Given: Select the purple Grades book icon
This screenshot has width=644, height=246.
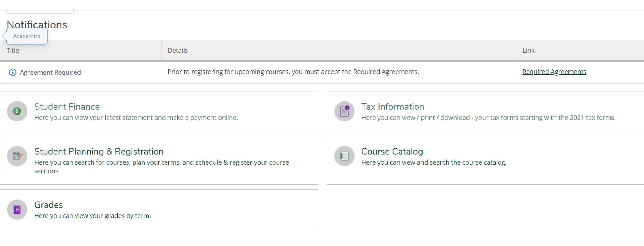Looking at the screenshot, I should pyautogui.click(x=17, y=209).
